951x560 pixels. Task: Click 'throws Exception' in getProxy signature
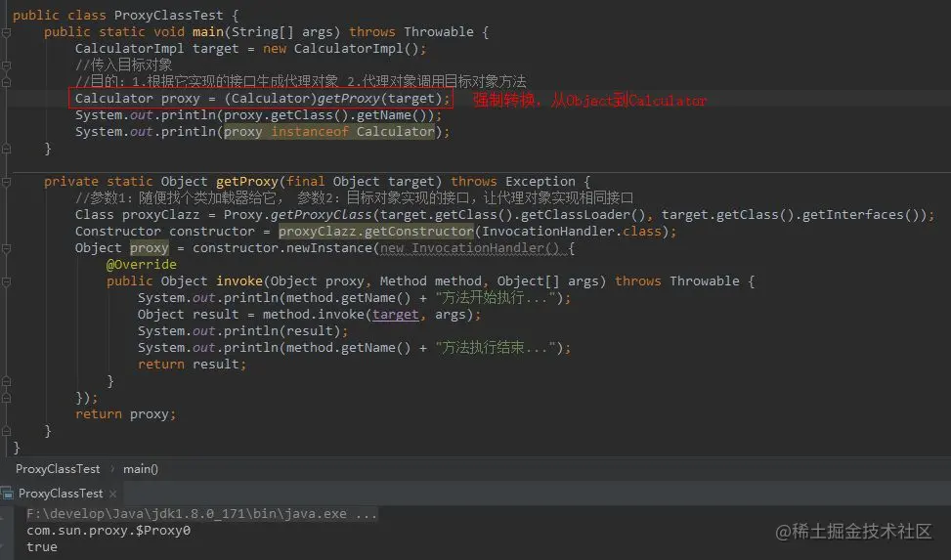[x=512, y=182]
